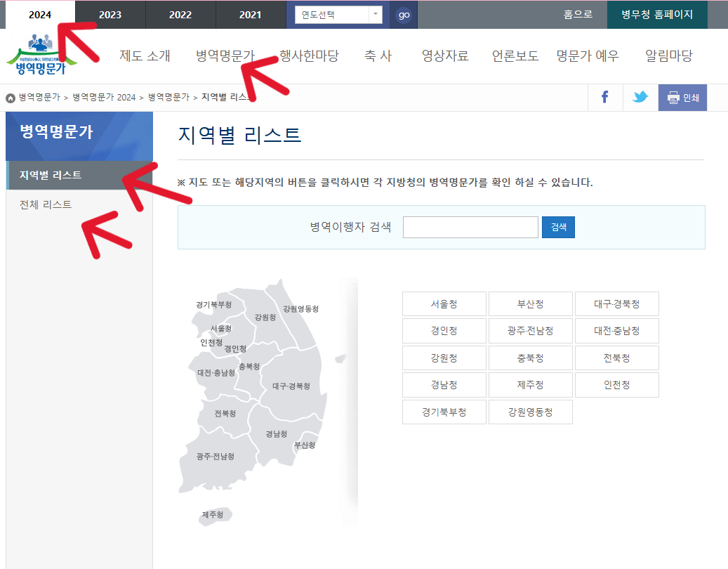
Task: Print the page using the 인쇄 icon
Action: coord(682,98)
